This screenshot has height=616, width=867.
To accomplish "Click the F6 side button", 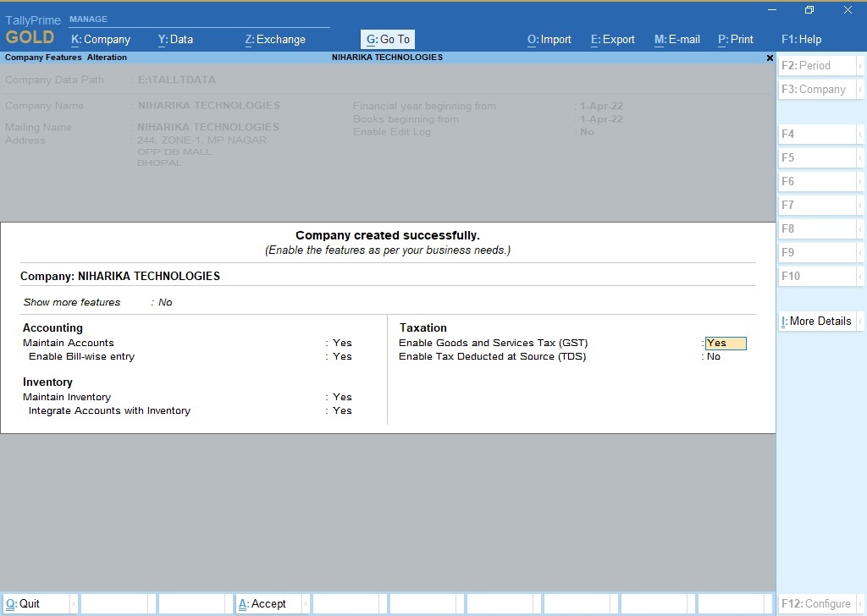I will coord(817,182).
